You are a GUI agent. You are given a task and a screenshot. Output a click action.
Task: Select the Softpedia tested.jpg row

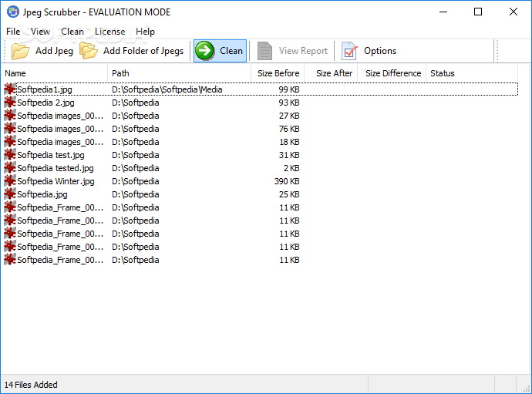point(261,168)
